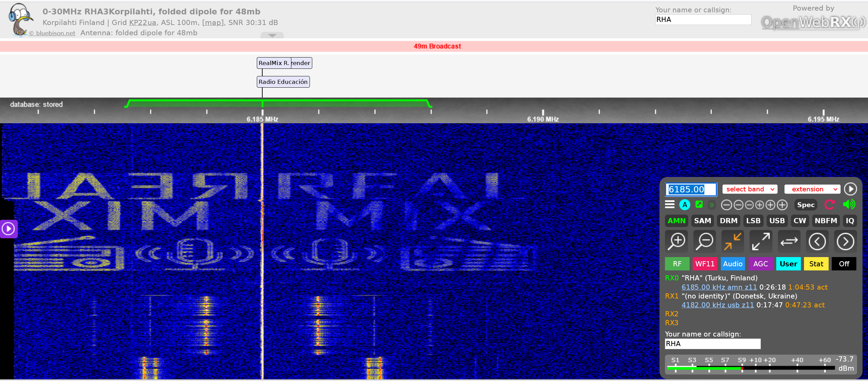Open the bluebison.net link

click(52, 33)
